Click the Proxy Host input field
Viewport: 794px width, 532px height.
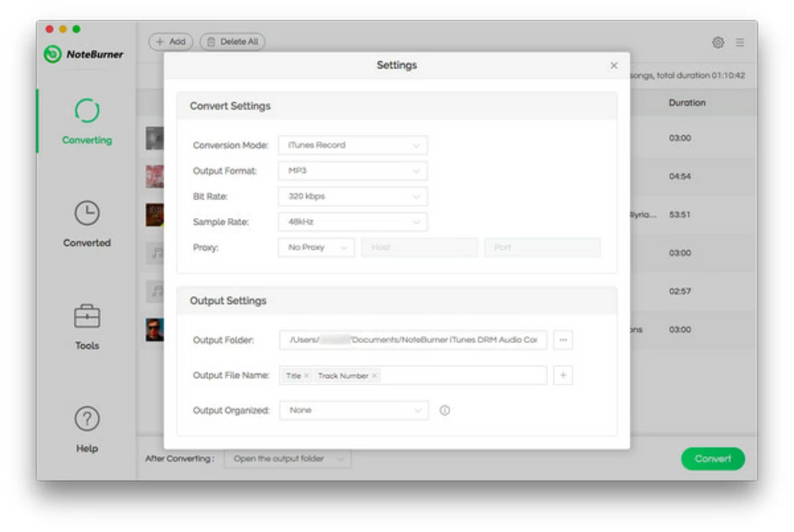tap(420, 247)
